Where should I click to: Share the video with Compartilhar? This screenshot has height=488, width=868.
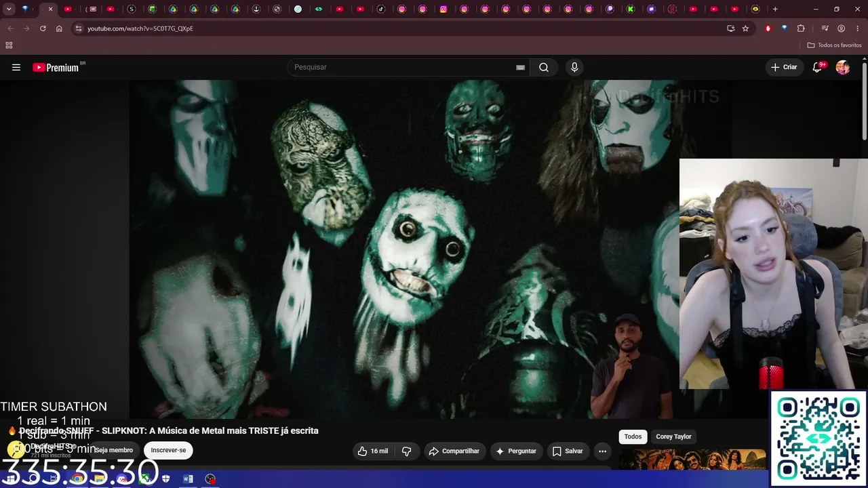[454, 451]
